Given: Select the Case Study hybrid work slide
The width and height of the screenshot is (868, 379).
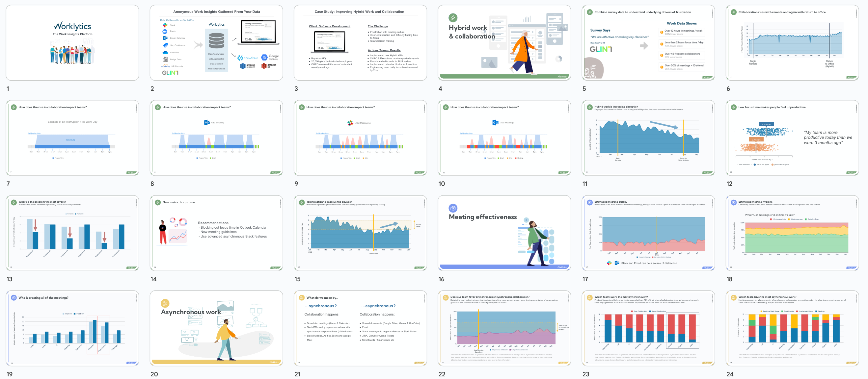Looking at the screenshot, I should (x=360, y=43).
